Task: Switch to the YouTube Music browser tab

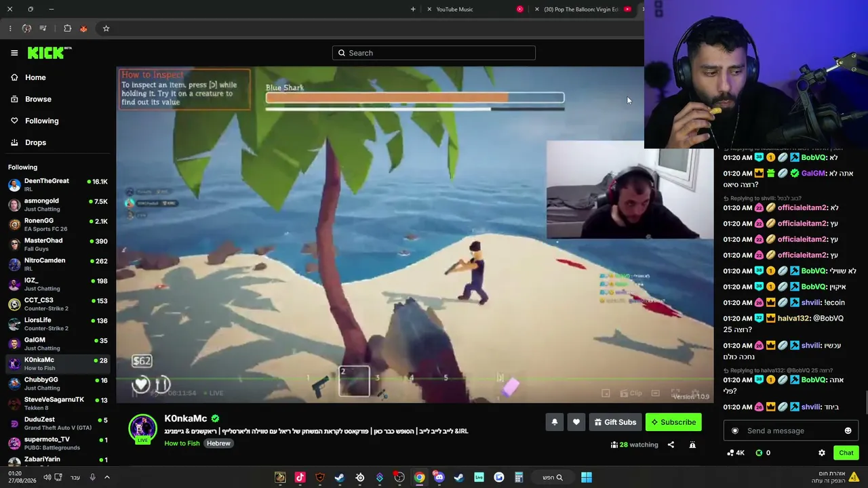Action: coord(476,9)
